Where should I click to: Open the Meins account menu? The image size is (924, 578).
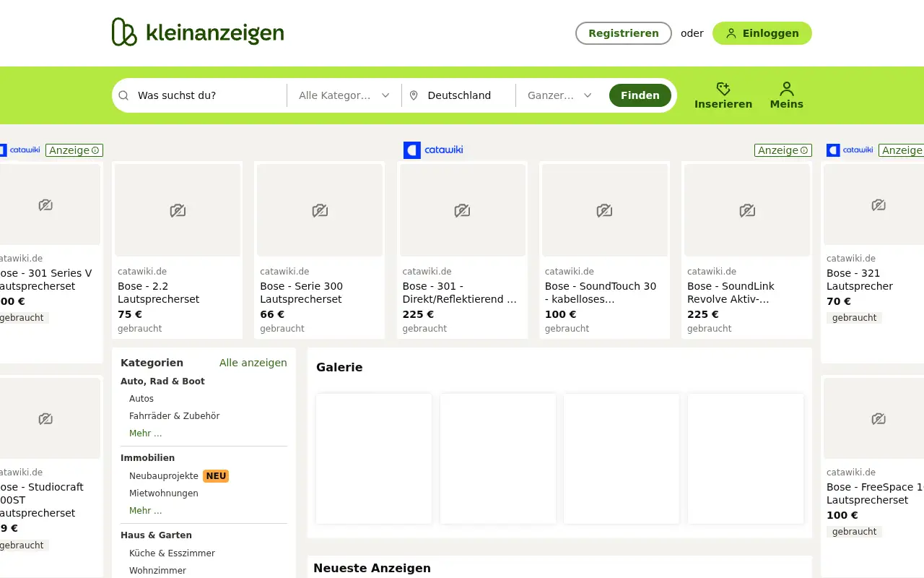coord(787,95)
